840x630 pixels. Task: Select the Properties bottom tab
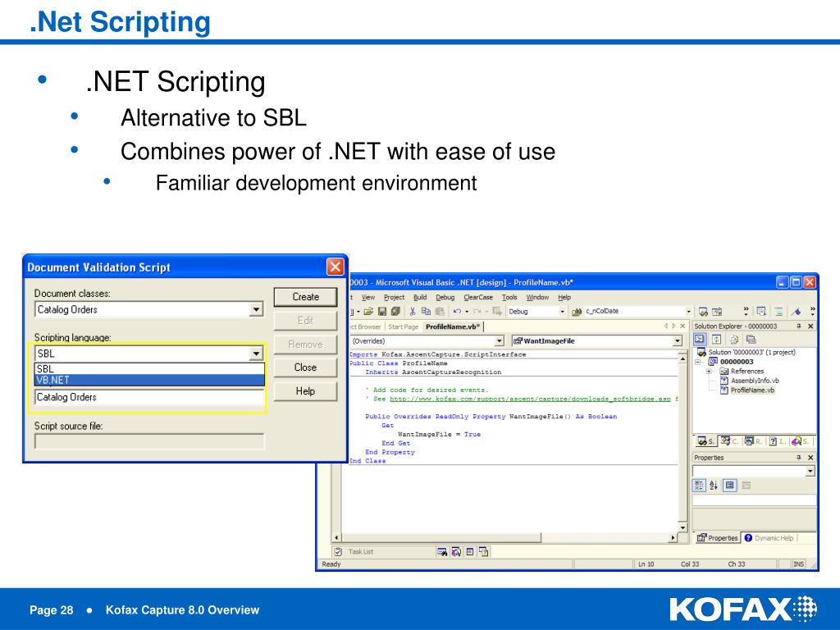[x=717, y=538]
